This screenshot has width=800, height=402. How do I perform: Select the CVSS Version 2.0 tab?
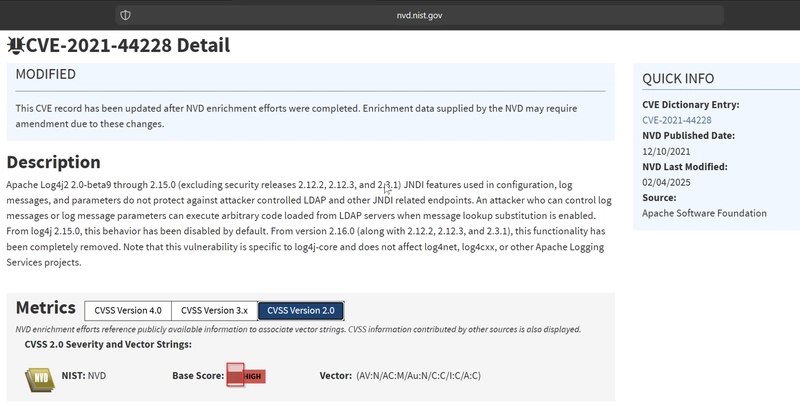(301, 311)
